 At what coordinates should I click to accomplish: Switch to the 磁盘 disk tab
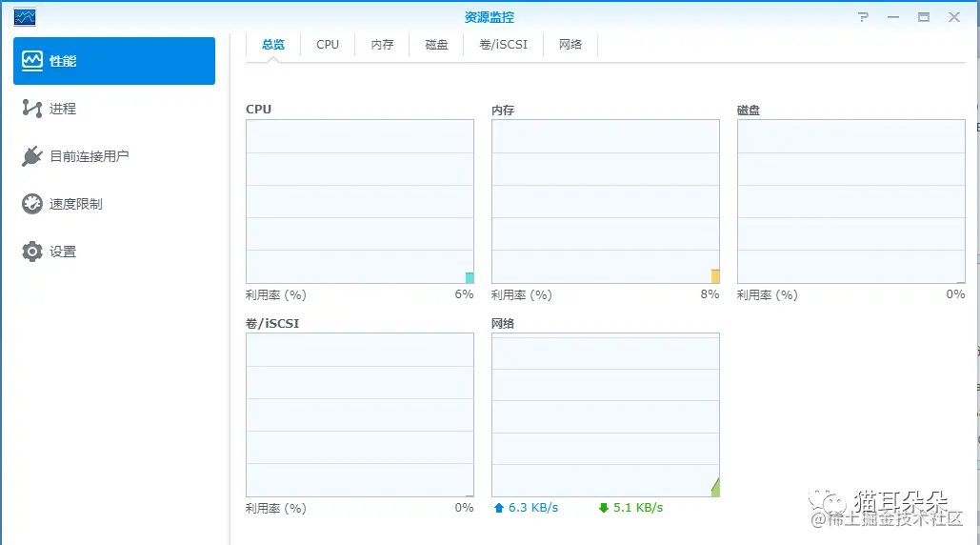click(x=436, y=45)
